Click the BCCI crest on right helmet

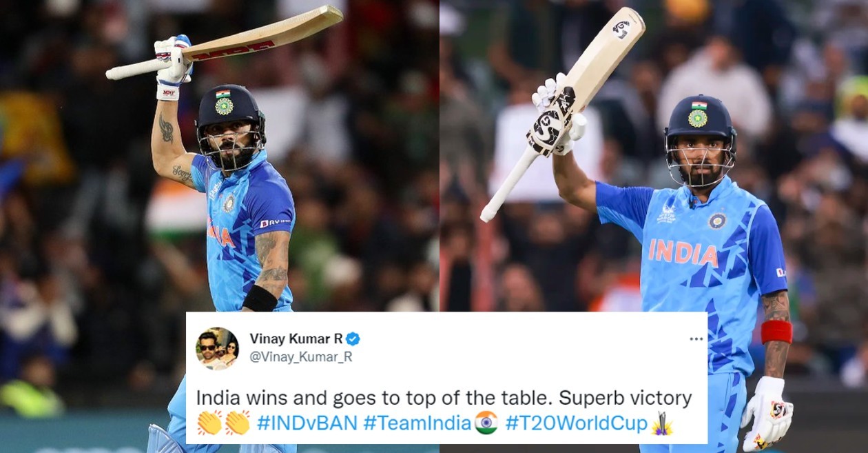pyautogui.click(x=697, y=117)
